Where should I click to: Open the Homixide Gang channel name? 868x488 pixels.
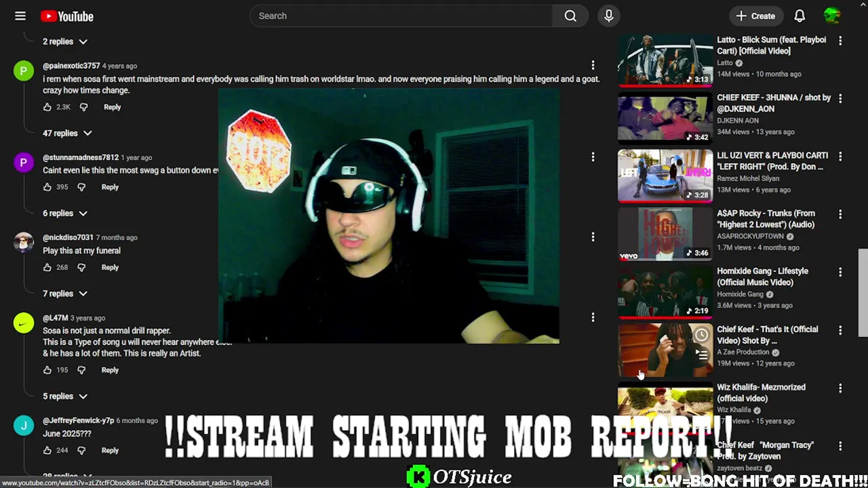click(x=740, y=294)
